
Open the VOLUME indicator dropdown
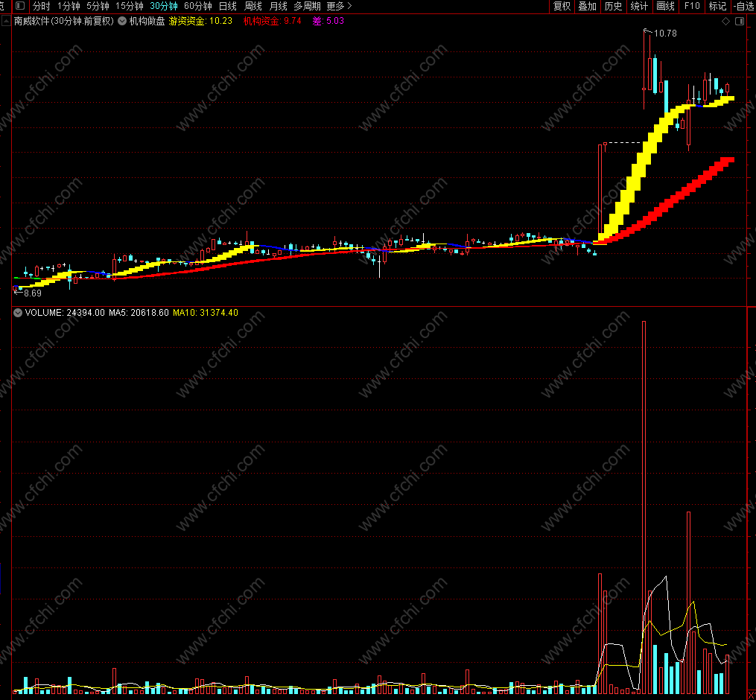coord(18,313)
